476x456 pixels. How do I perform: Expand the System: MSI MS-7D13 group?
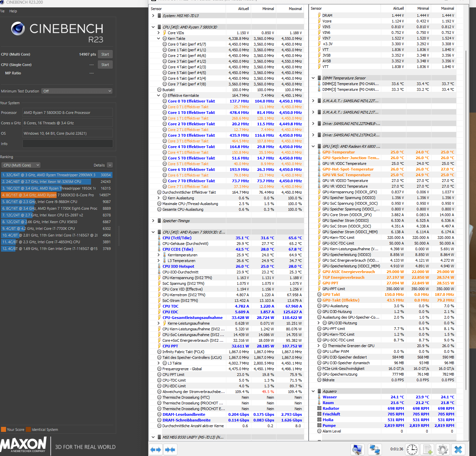[x=153, y=16]
